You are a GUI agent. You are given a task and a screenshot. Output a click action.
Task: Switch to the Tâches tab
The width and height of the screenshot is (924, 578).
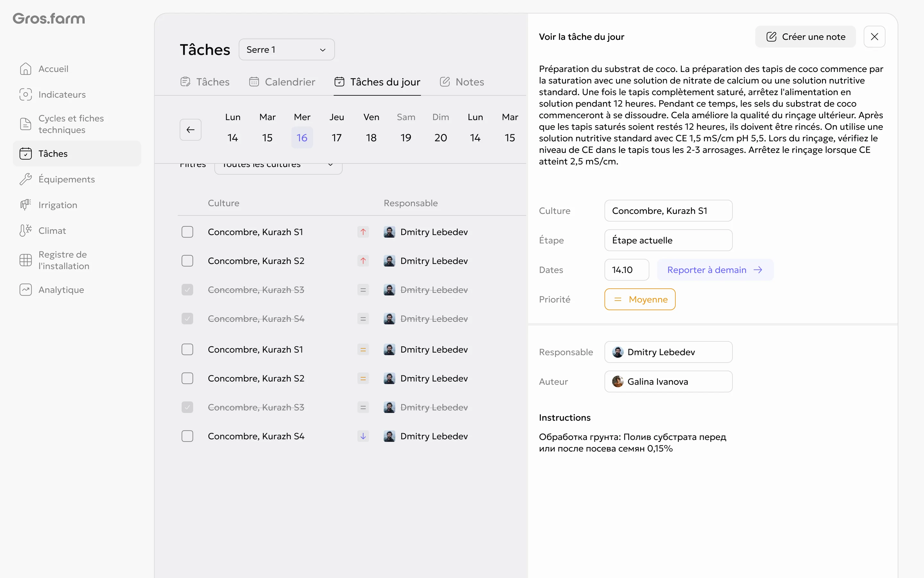coord(205,82)
